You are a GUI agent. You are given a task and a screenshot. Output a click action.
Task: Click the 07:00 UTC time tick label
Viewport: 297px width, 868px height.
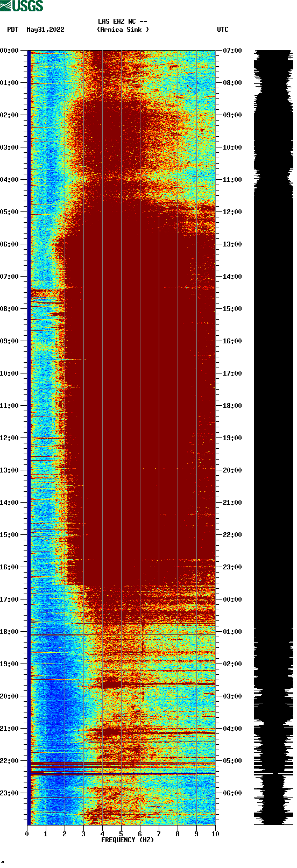click(232, 51)
